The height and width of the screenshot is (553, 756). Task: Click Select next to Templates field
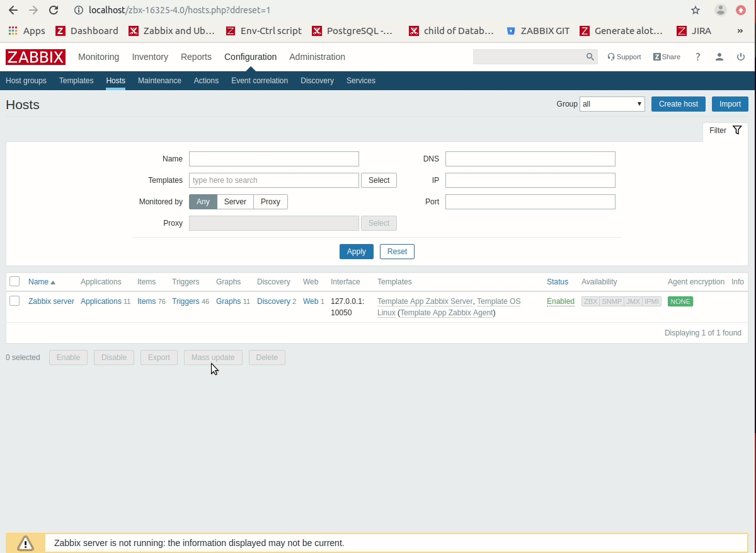(x=379, y=180)
